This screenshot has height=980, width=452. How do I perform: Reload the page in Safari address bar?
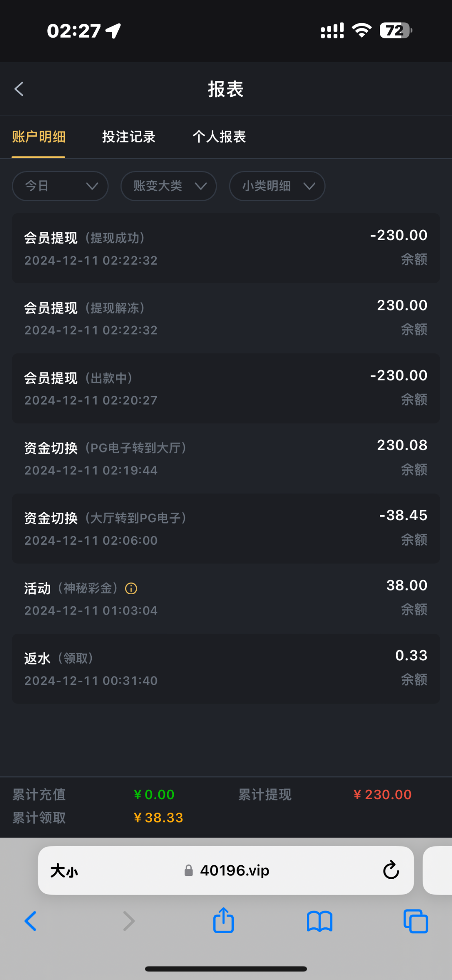(x=390, y=870)
